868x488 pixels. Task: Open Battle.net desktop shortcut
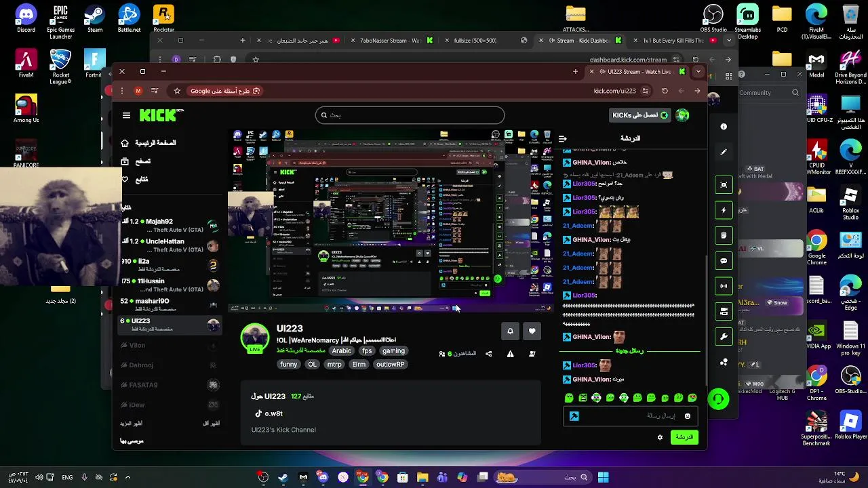click(129, 18)
